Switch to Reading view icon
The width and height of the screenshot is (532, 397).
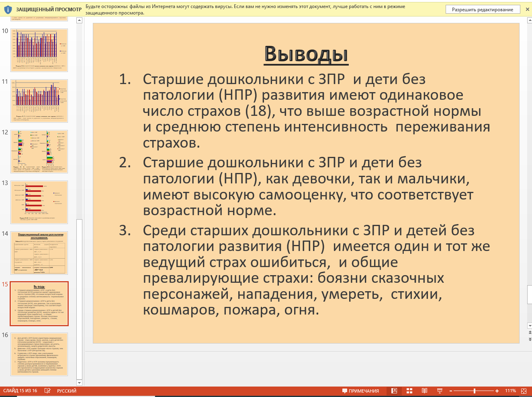(425, 391)
